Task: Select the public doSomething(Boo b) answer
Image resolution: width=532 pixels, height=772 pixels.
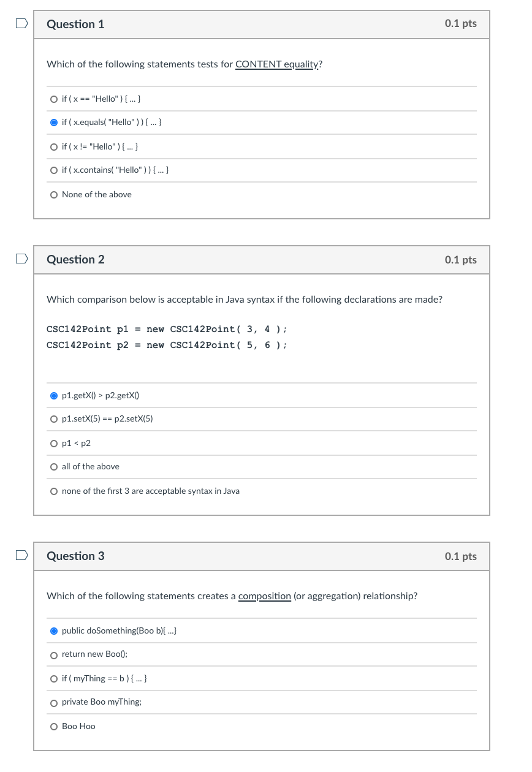Action: click(55, 631)
